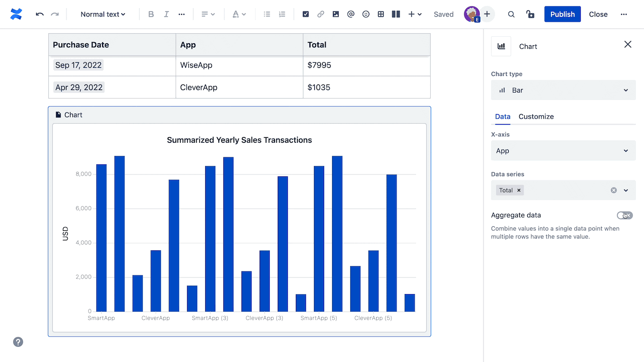Switch to the Data tab
Screen dimensions: 644x362
pos(503,116)
